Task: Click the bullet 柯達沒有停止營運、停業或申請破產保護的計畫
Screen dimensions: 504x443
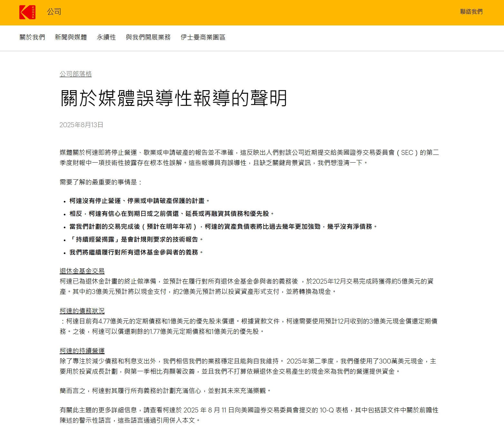Action: pyautogui.click(x=140, y=201)
